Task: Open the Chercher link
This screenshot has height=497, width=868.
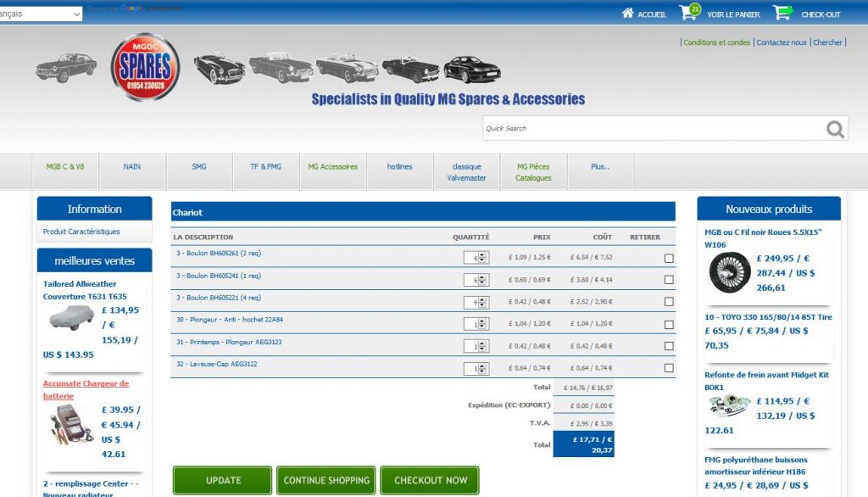Action: point(827,42)
